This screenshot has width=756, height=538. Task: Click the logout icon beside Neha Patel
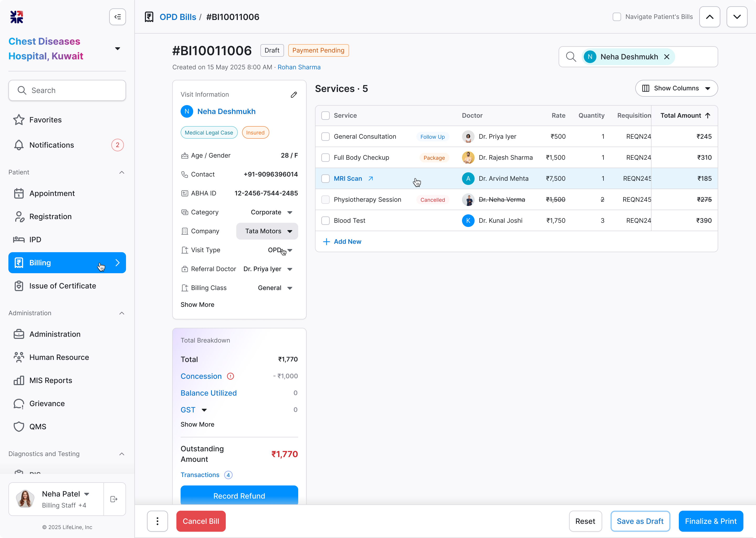coord(114,499)
